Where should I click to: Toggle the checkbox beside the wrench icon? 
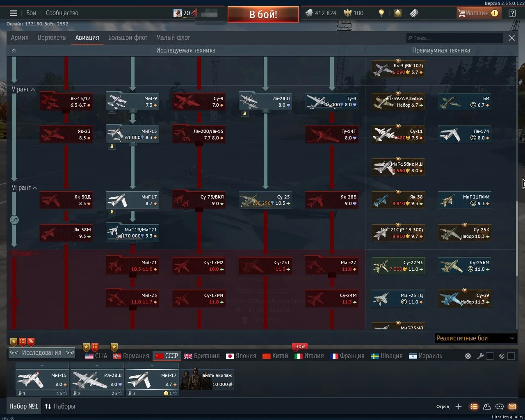pyautogui.click(x=490, y=356)
